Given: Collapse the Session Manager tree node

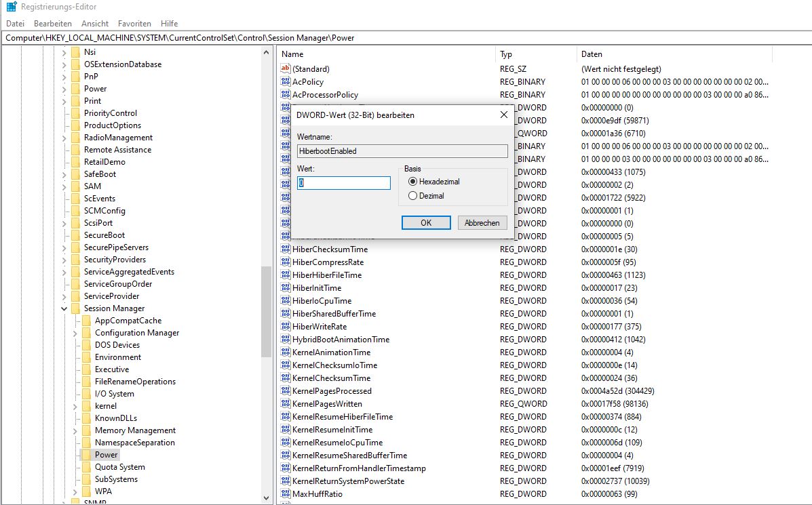Looking at the screenshot, I should (64, 308).
